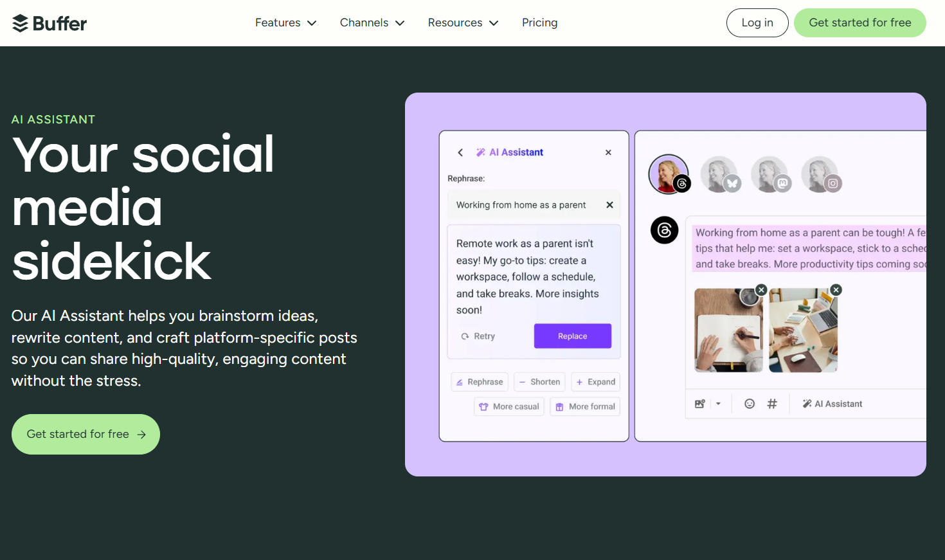The width and height of the screenshot is (945, 560).
Task: Open the Resources dropdown menu
Action: 463,23
